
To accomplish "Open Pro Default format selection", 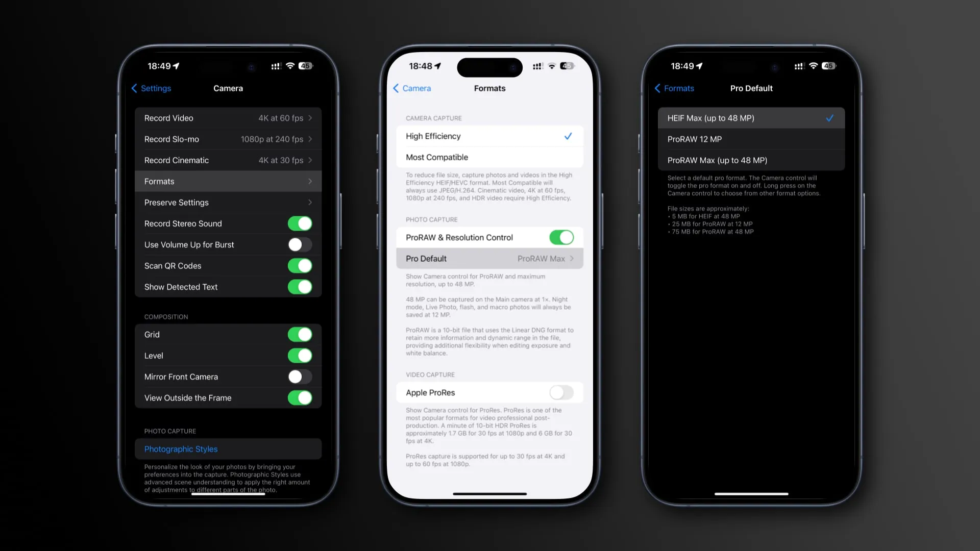I will pyautogui.click(x=489, y=258).
